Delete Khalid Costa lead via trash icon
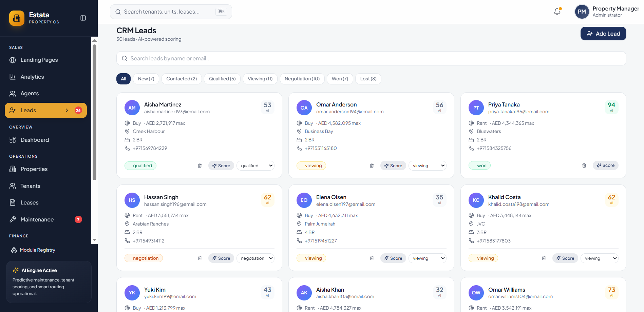Screen dimensions: 644x312 (x=544, y=258)
